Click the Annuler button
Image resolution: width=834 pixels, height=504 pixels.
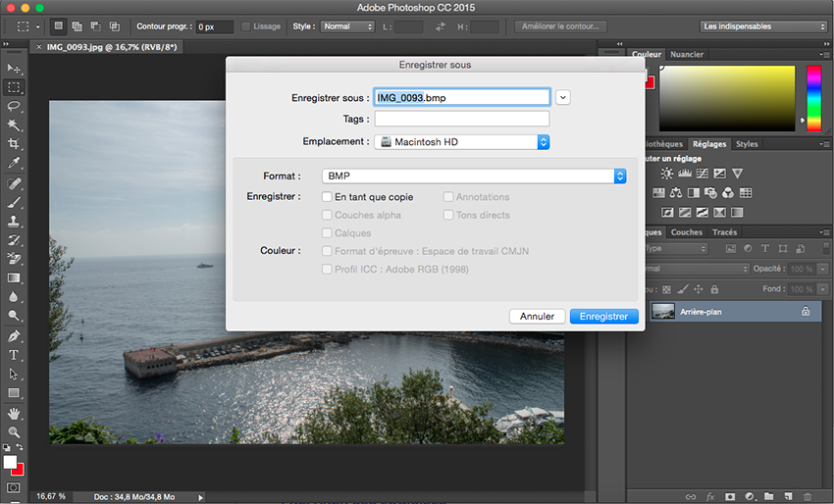click(537, 317)
